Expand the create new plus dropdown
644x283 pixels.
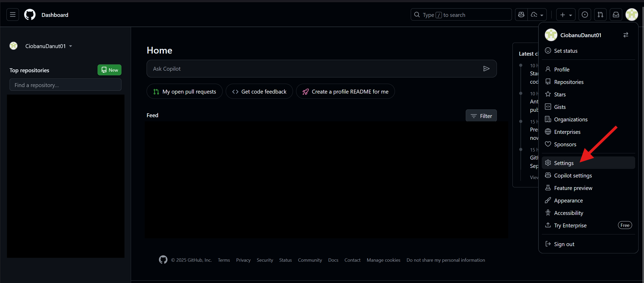[x=566, y=15]
